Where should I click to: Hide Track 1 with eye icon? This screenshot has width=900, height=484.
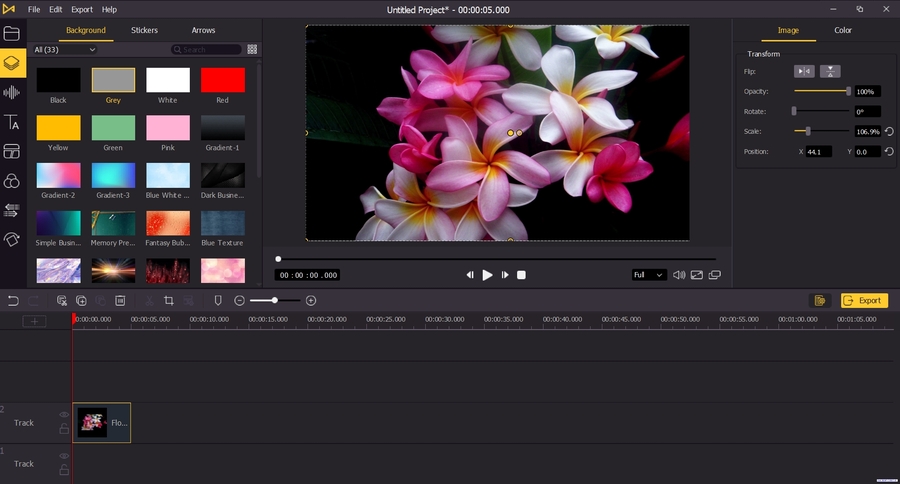pyautogui.click(x=64, y=456)
